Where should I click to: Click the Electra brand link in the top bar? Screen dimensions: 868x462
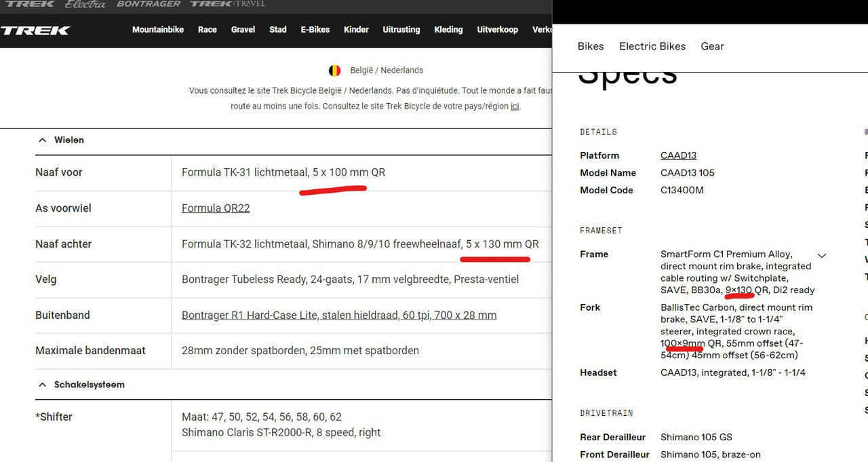tap(85, 4)
